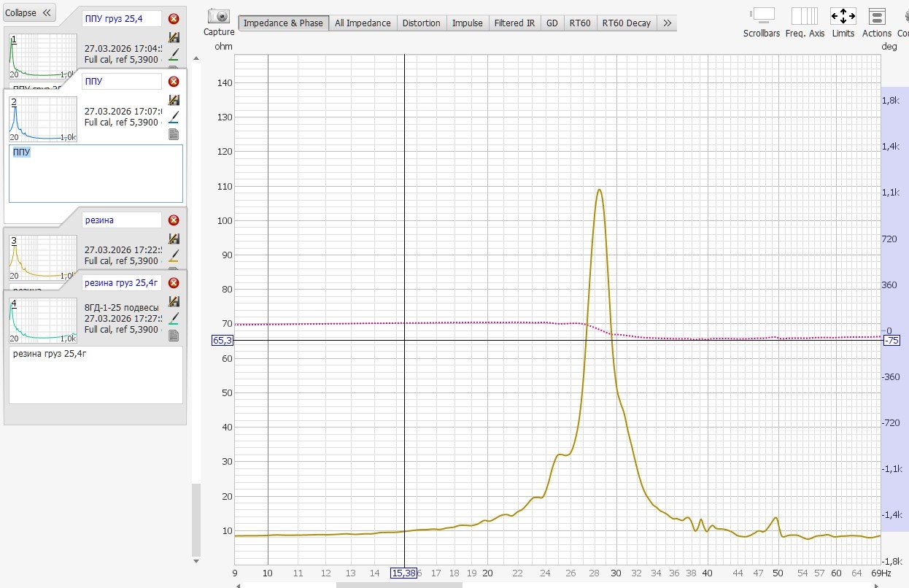
Task: Edit the 'резина' name field
Action: (x=122, y=220)
